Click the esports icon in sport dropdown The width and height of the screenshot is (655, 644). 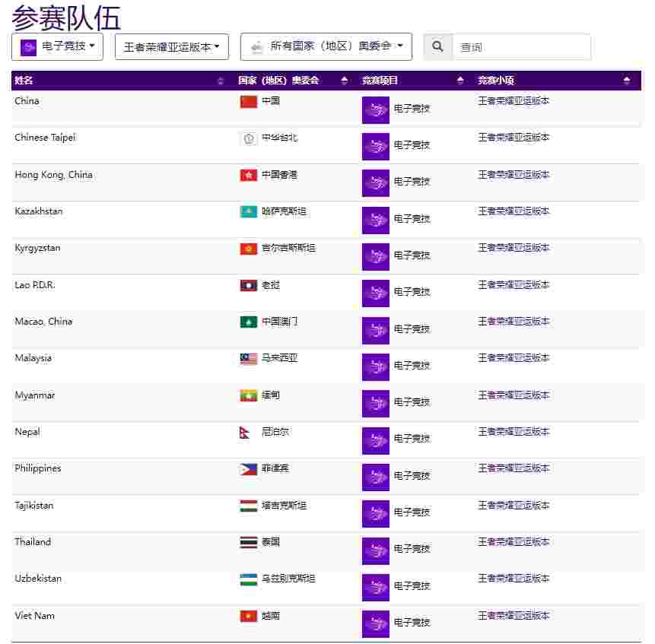tap(29, 48)
